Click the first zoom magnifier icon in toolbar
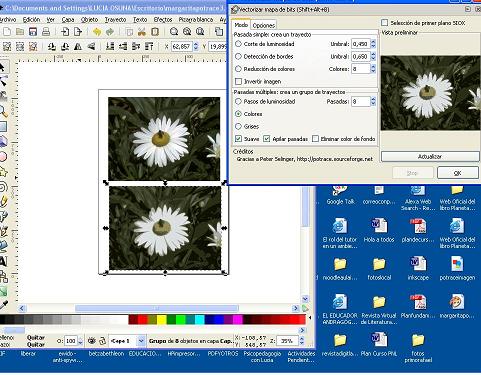 click(x=174, y=32)
